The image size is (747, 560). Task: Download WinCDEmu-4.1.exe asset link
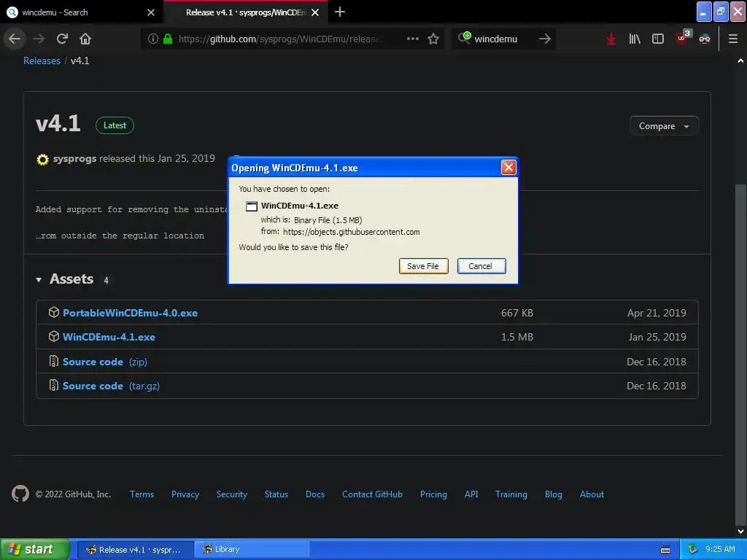pos(109,337)
